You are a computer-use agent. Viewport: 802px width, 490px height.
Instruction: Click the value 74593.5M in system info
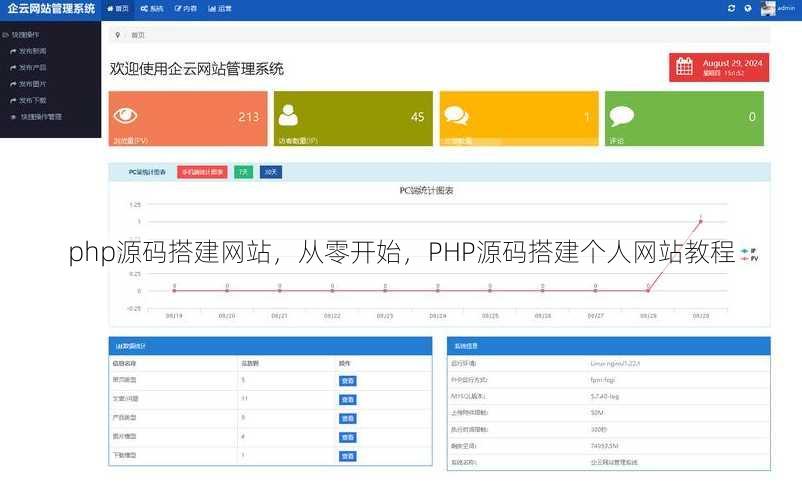(x=605, y=446)
